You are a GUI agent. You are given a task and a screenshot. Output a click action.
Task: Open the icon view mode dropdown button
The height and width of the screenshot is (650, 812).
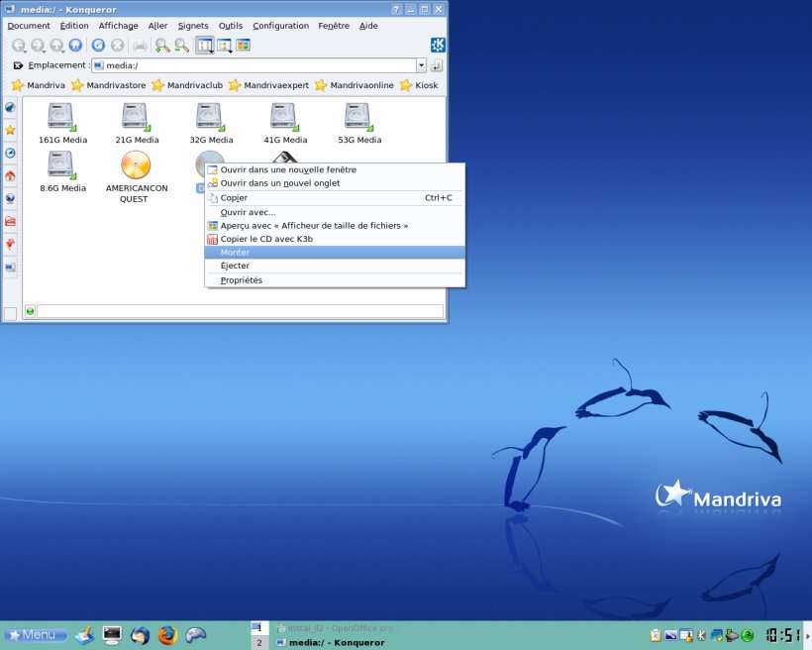click(x=205, y=46)
